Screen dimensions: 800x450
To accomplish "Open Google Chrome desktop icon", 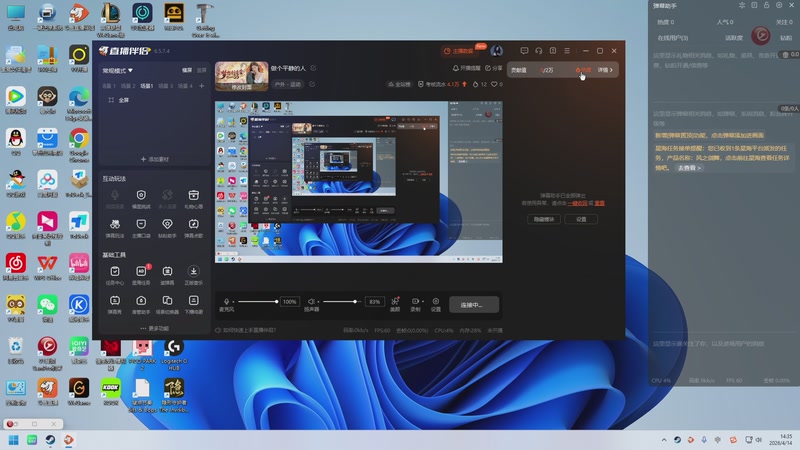I will [79, 144].
